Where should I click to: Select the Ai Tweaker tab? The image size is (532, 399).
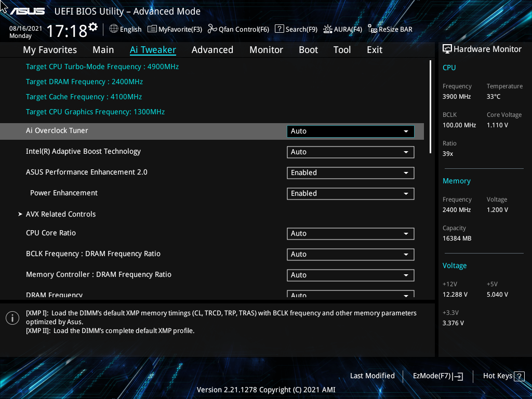tap(153, 50)
